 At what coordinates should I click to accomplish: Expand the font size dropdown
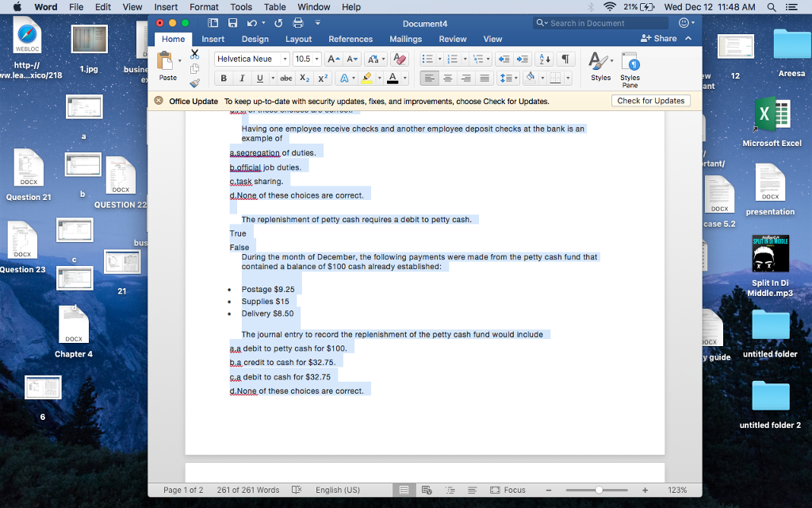click(316, 60)
